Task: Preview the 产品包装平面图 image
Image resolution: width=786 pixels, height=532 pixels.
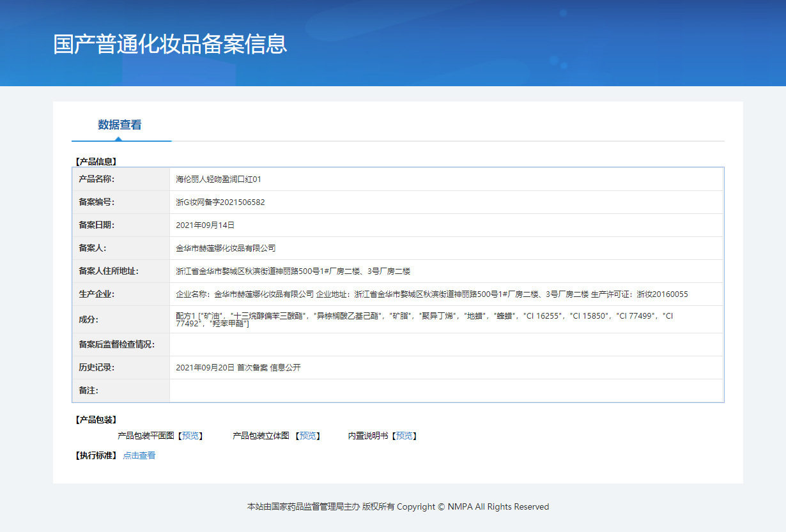Action: click(x=190, y=436)
